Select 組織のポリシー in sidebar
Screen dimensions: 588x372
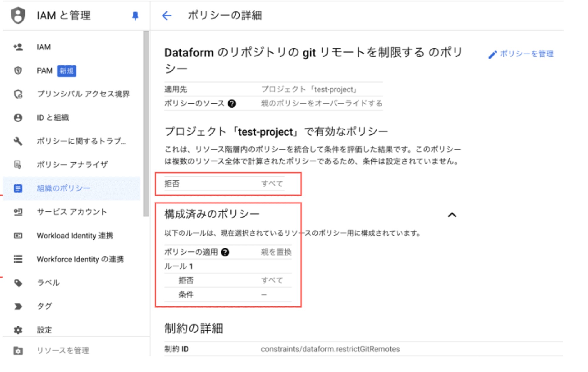coord(71,188)
